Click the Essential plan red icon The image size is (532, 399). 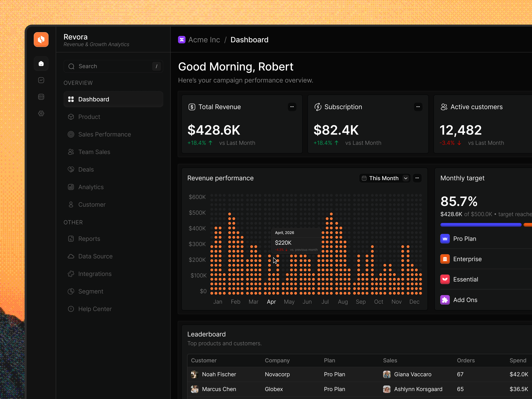[x=445, y=279]
